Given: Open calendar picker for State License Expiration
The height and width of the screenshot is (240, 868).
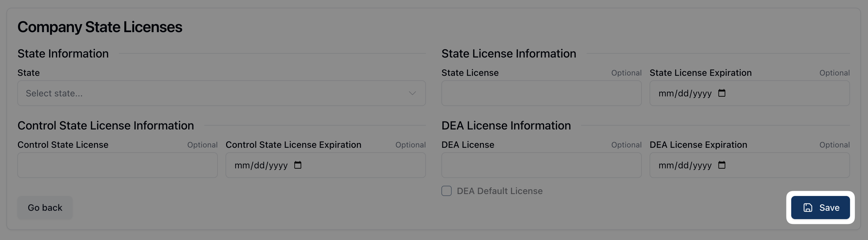Looking at the screenshot, I should tap(722, 93).
